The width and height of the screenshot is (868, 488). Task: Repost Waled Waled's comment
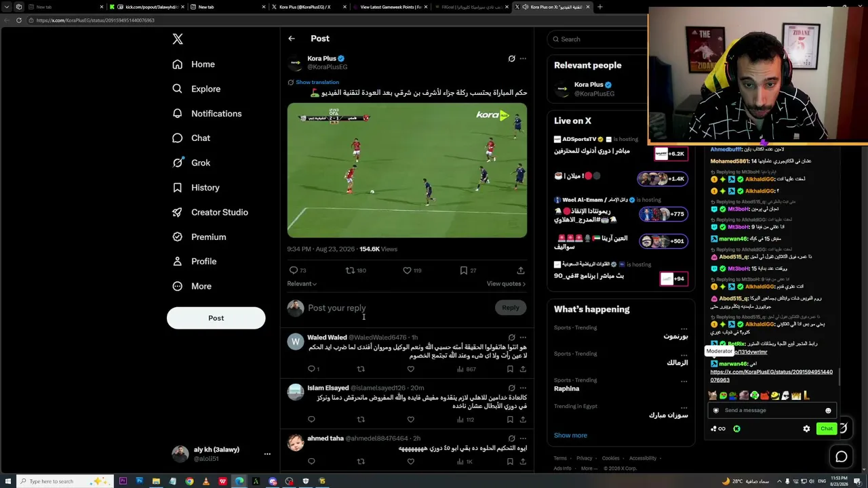[x=361, y=369]
